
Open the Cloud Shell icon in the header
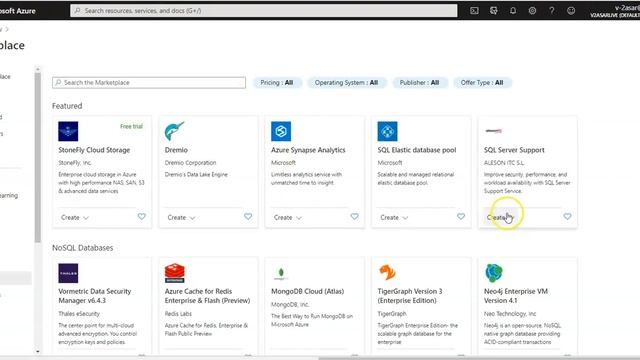(x=474, y=11)
